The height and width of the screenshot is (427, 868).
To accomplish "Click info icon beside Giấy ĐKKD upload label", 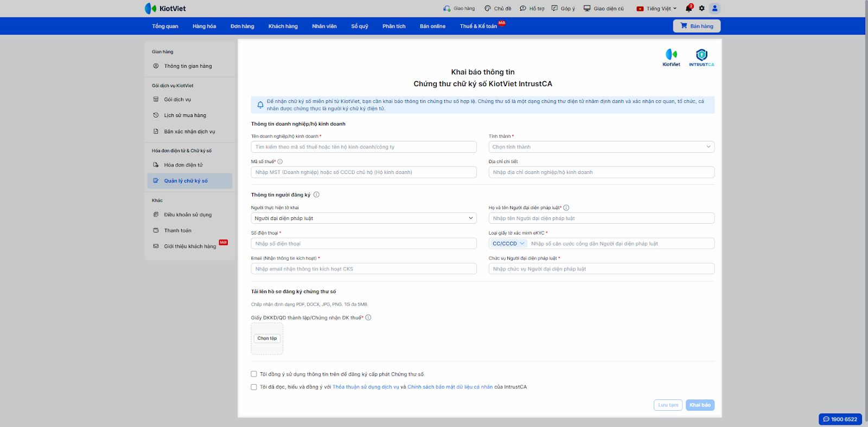I will (368, 318).
